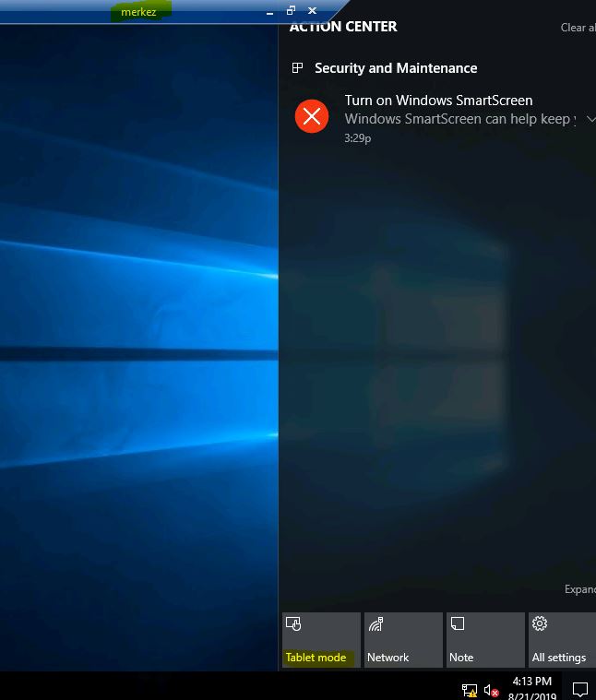The width and height of the screenshot is (596, 700).
Task: Close the merkez remote session
Action: click(312, 10)
